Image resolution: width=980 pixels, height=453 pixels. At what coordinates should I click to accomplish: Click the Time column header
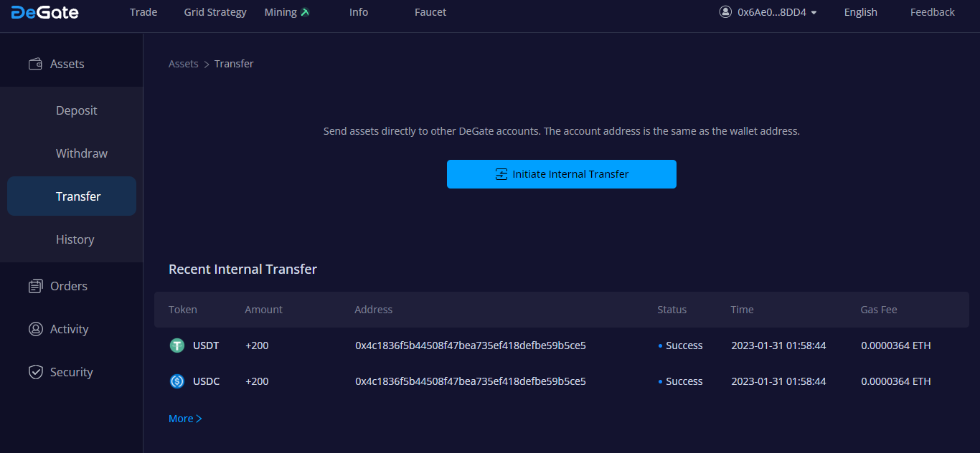[x=743, y=310]
